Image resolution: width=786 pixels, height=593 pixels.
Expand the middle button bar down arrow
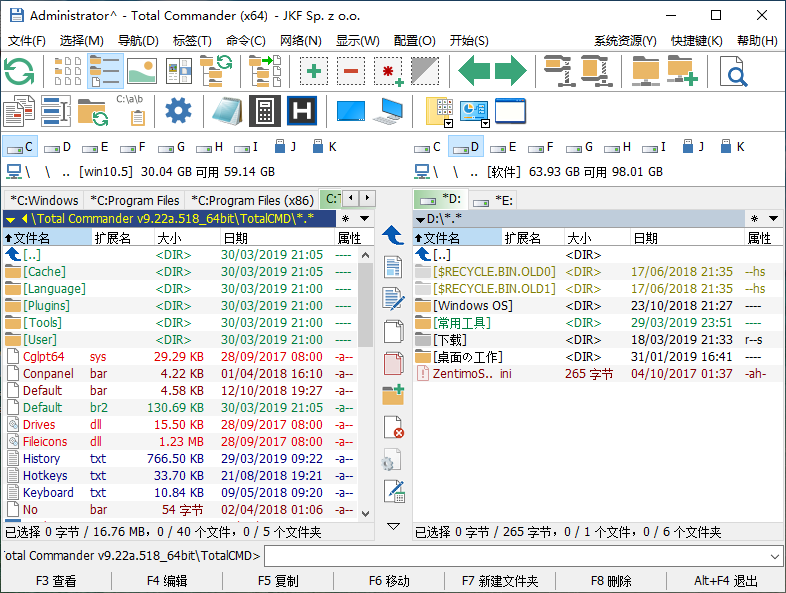tap(393, 526)
